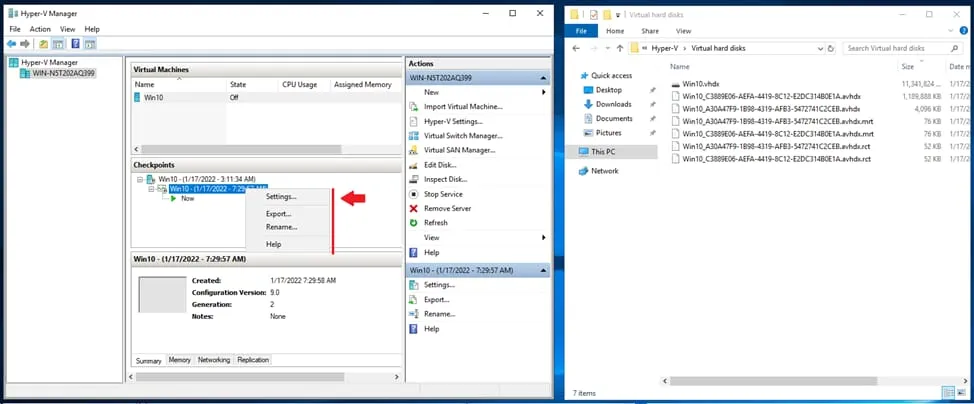Viewport: 974px width, 404px height.
Task: Open Virtual Switch Manager from Actions
Action: click(462, 136)
